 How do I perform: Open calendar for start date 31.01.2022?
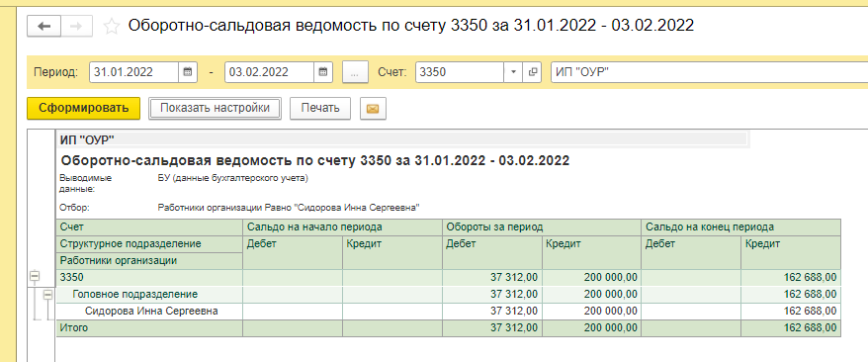[x=187, y=72]
